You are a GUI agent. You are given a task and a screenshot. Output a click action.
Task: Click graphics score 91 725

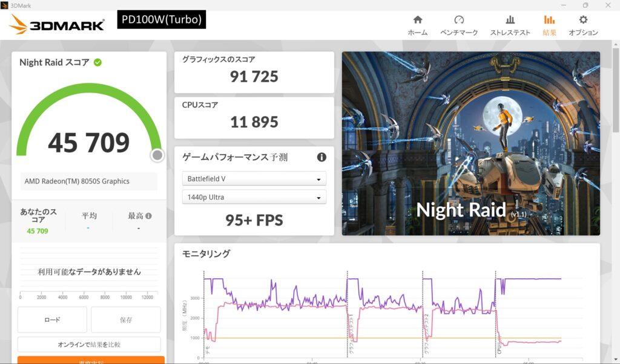[x=254, y=77]
